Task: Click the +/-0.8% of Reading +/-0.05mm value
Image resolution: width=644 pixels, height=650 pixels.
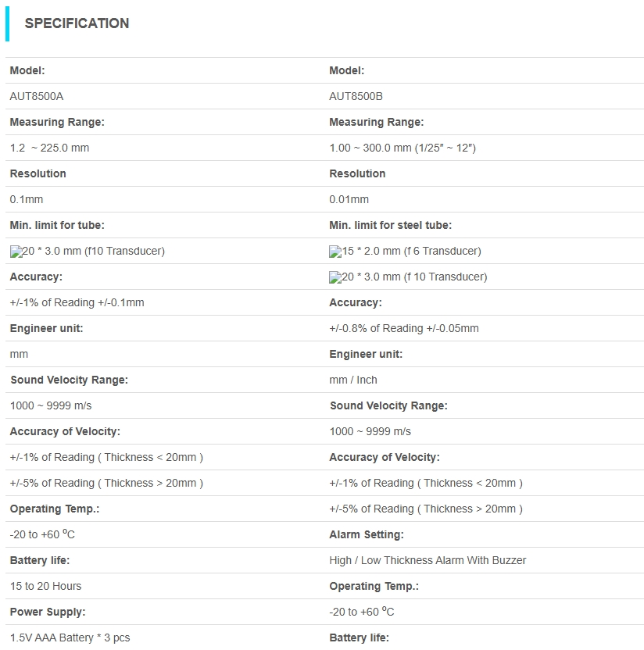Action: (404, 328)
